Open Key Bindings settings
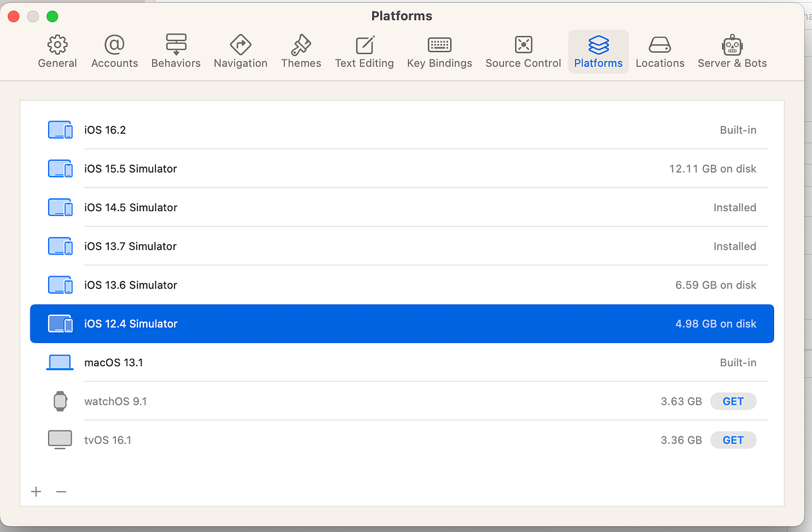 coord(439,51)
